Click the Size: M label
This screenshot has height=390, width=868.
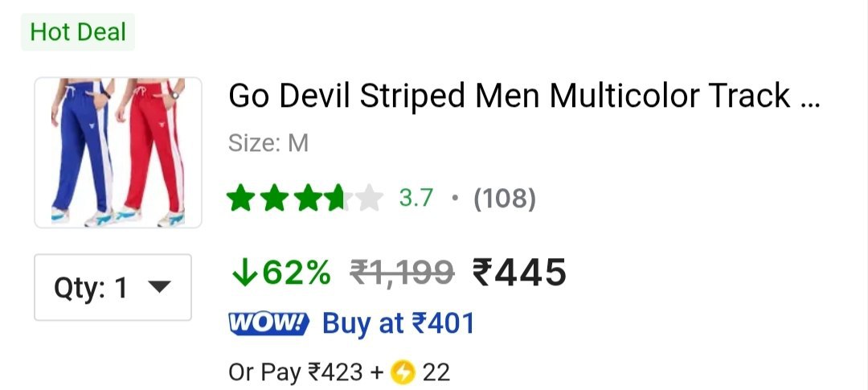click(x=268, y=144)
